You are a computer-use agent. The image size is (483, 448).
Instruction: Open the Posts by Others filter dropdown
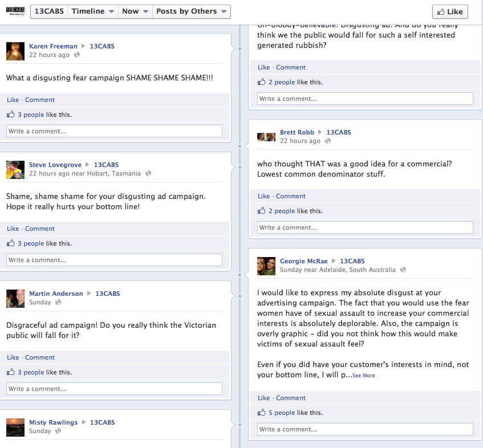pos(191,11)
